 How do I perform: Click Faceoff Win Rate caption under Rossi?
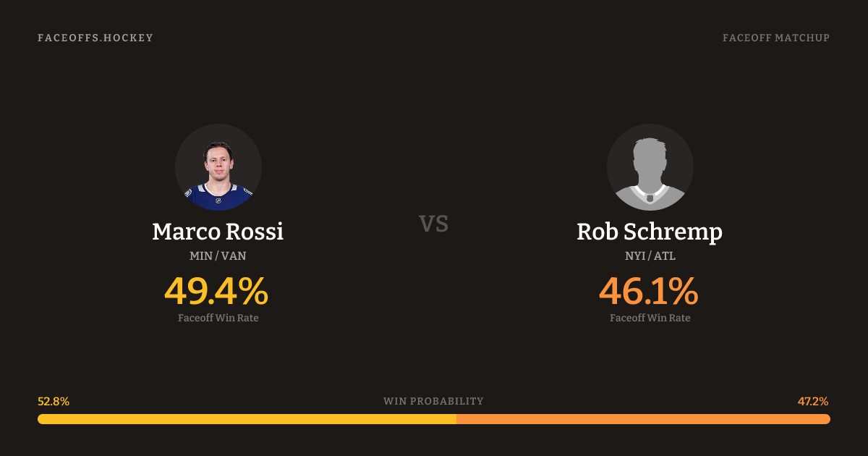218,318
